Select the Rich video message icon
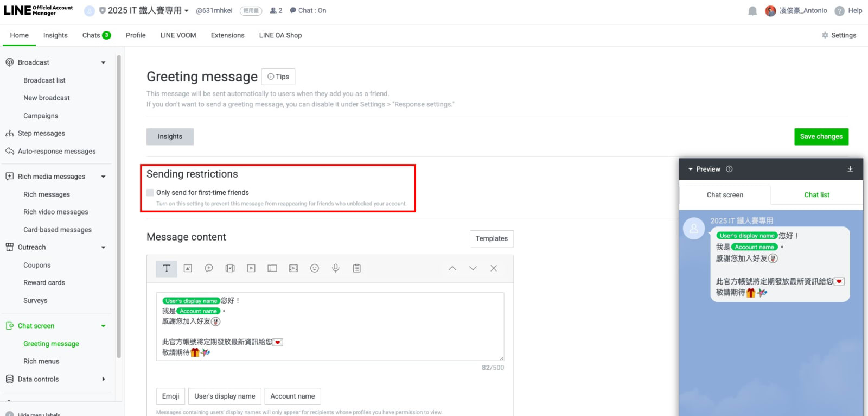This screenshot has width=868, height=416. click(293, 268)
